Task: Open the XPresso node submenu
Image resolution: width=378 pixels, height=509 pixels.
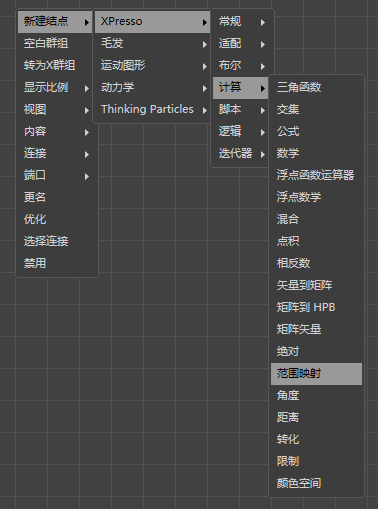Action: tap(153, 22)
